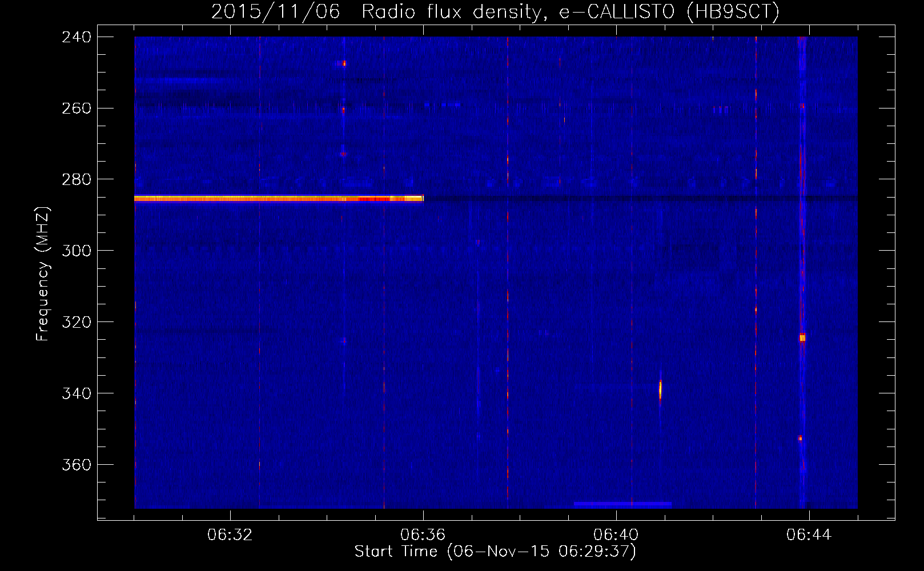
Task: Click the yellow spot near 325 MHz at 06:44
Action: pos(802,338)
